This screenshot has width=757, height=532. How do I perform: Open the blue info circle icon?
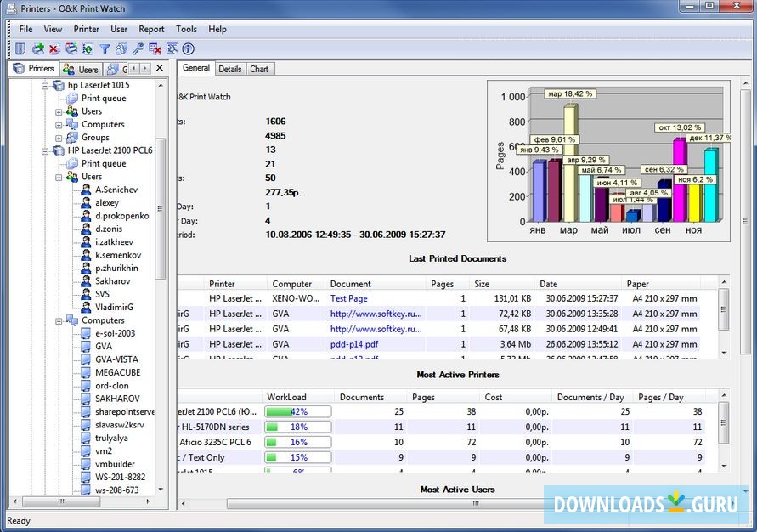point(189,49)
